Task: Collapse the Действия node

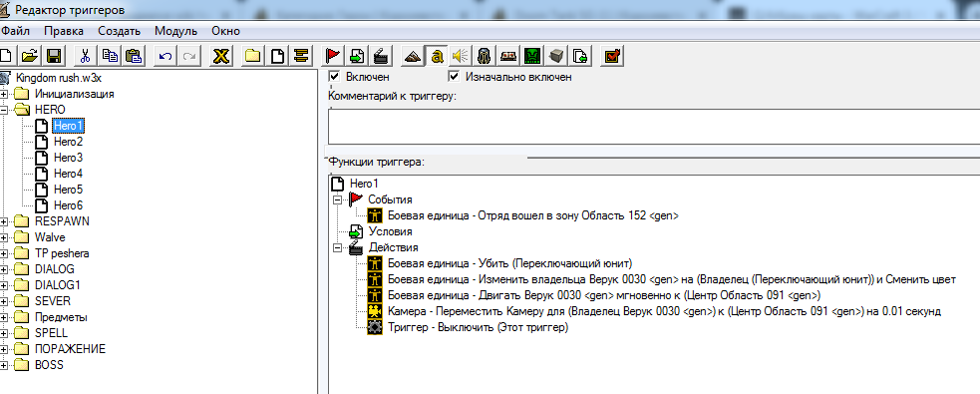Action: pos(338,247)
